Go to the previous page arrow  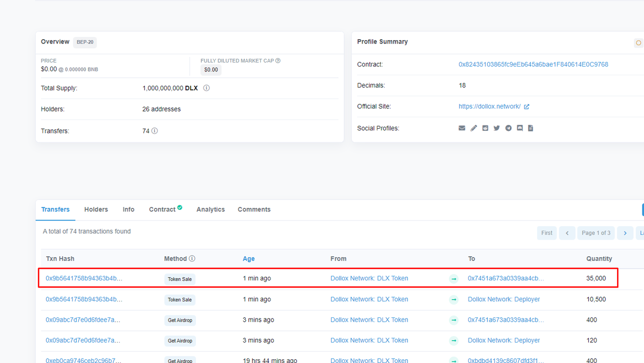tap(567, 233)
